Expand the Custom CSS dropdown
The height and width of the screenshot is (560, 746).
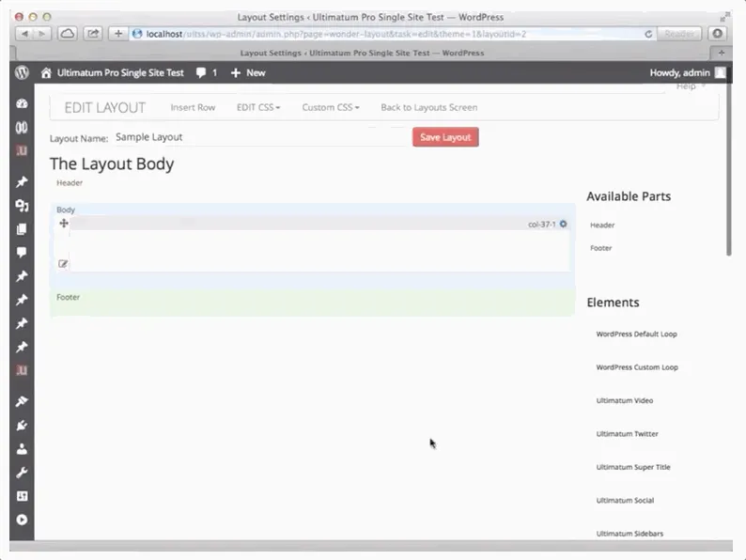tap(331, 107)
